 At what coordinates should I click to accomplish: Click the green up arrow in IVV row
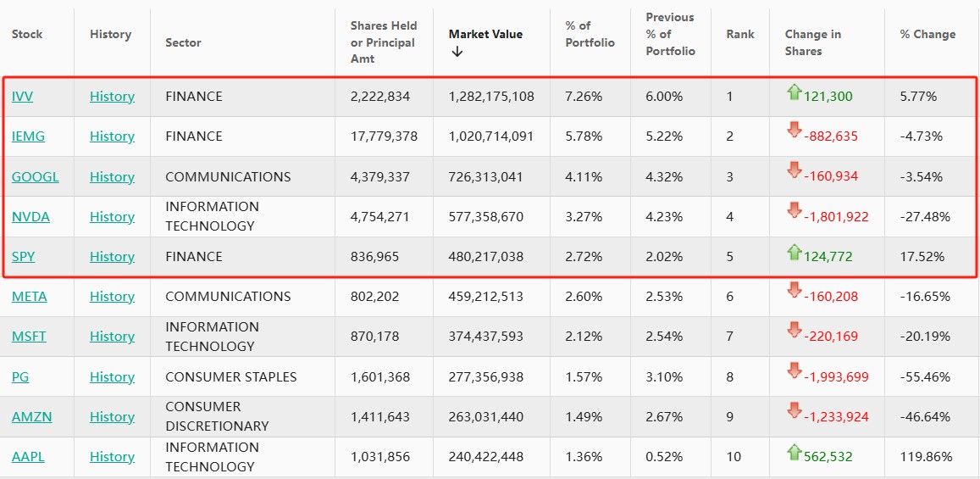click(x=794, y=92)
